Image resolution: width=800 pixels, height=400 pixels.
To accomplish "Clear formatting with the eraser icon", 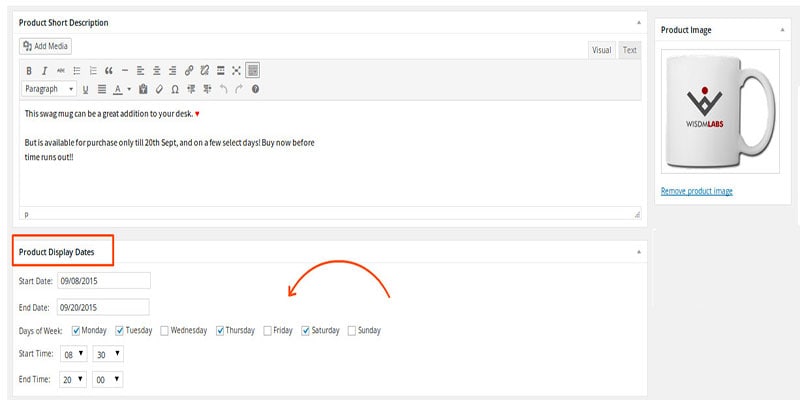I will pos(159,89).
